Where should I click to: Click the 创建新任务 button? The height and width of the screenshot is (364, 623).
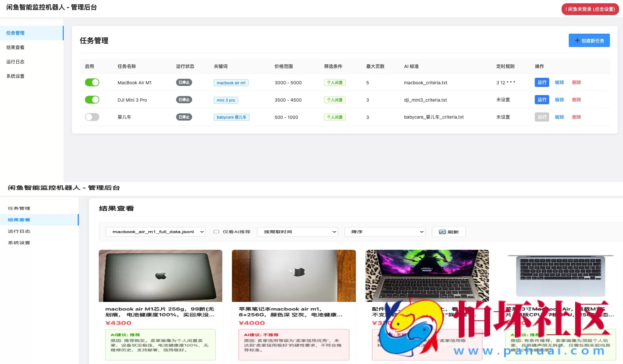589,40
